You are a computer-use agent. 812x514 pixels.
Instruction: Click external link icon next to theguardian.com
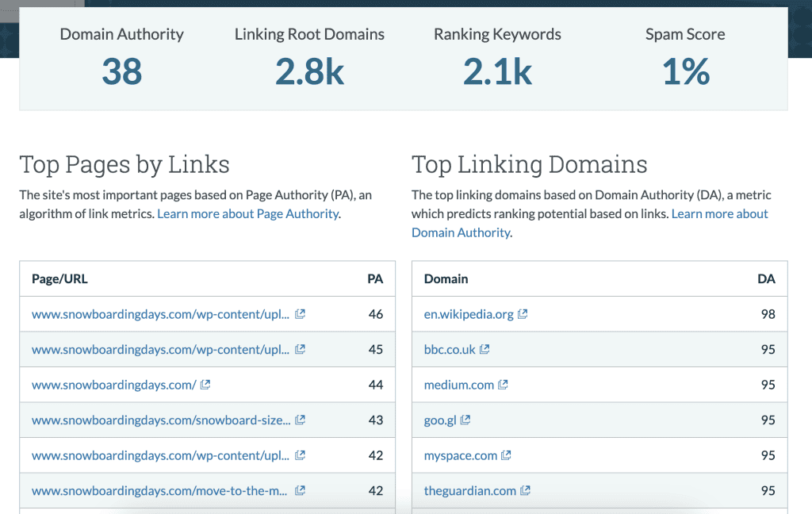(x=525, y=490)
